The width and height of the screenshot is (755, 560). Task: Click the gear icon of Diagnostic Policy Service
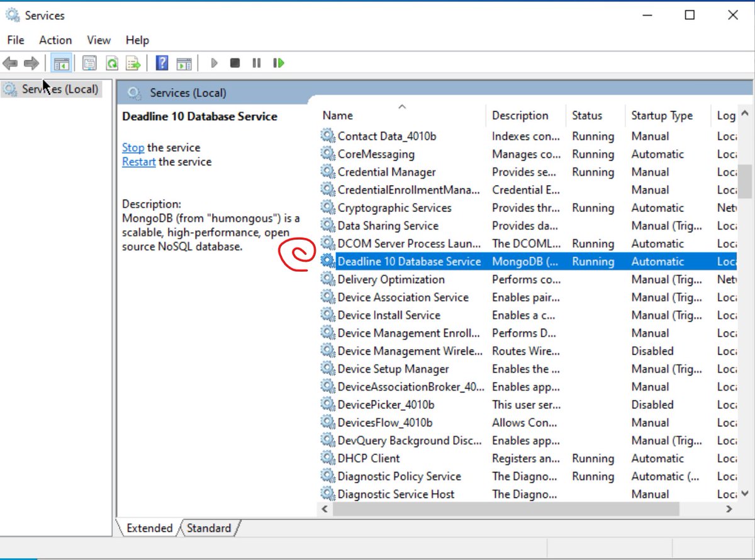pos(328,476)
